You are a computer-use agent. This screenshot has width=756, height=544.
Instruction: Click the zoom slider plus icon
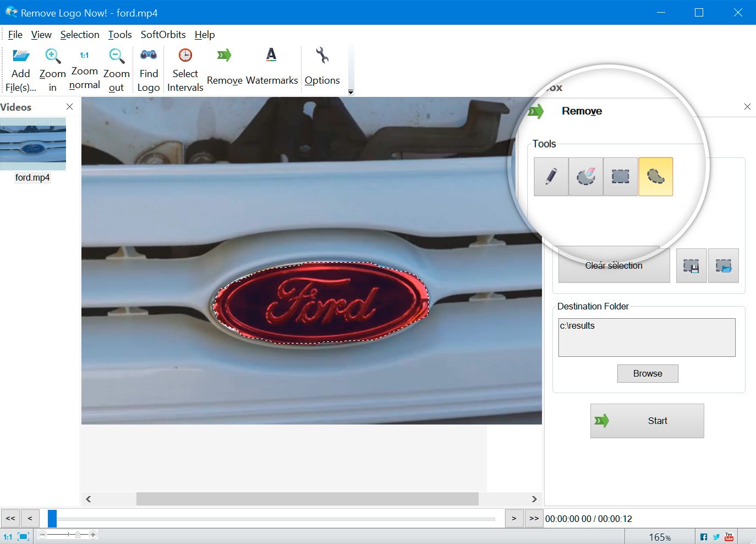(x=93, y=535)
